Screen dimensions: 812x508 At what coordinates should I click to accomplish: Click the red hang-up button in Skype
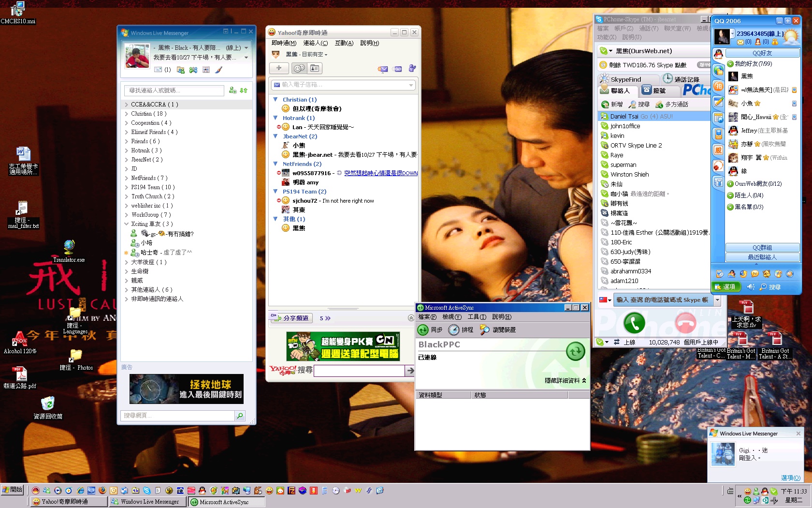tap(685, 323)
